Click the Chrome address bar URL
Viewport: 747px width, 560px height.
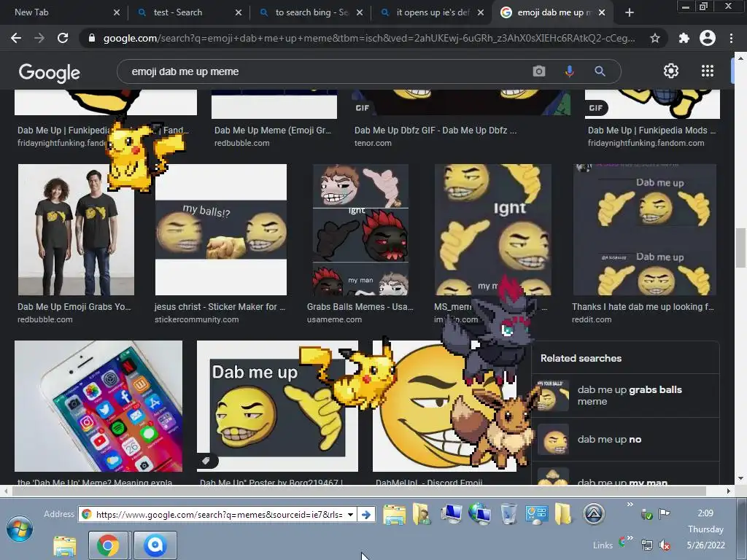(x=369, y=38)
